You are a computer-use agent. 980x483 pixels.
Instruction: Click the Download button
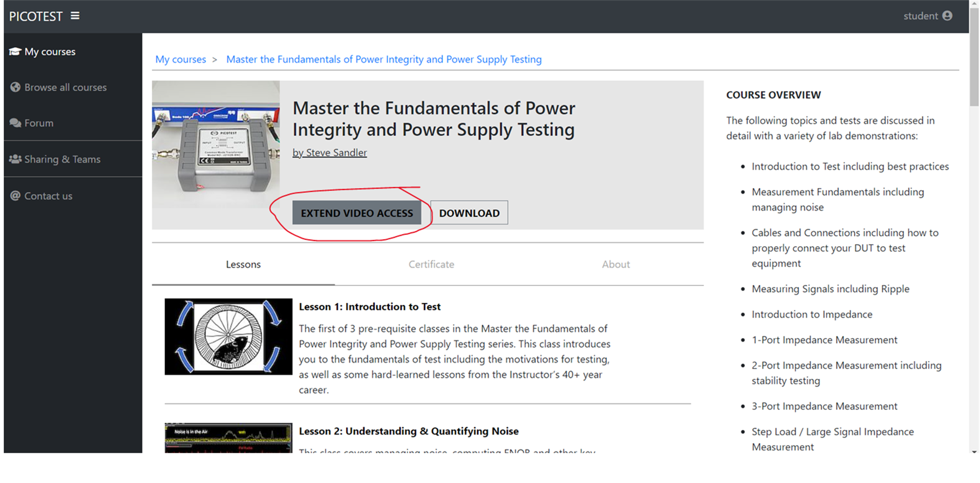coord(469,213)
